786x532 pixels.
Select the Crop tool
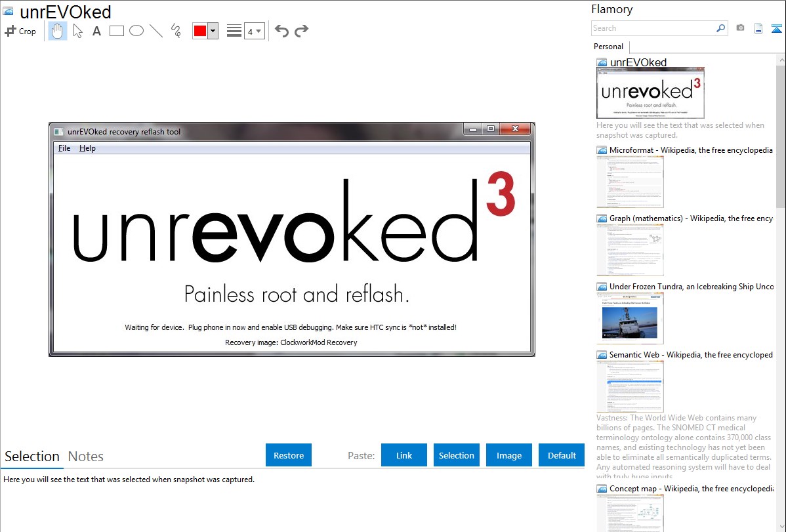point(20,31)
